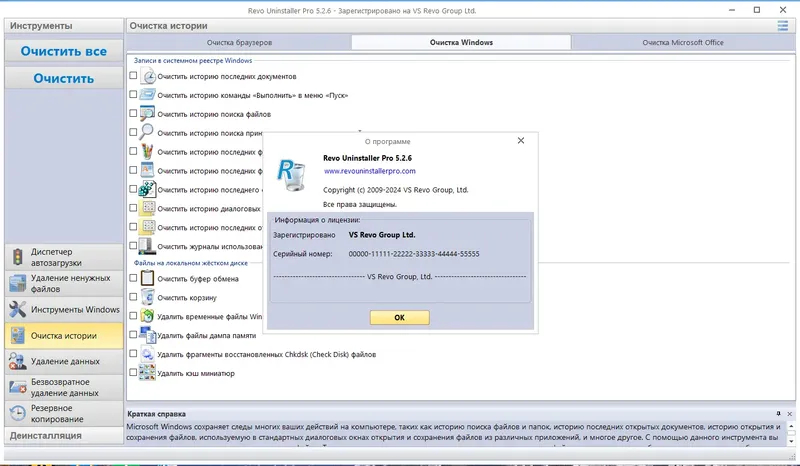The height and width of the screenshot is (466, 800).
Task: Open the Очистка Microsoft Office tab
Action: 683,42
